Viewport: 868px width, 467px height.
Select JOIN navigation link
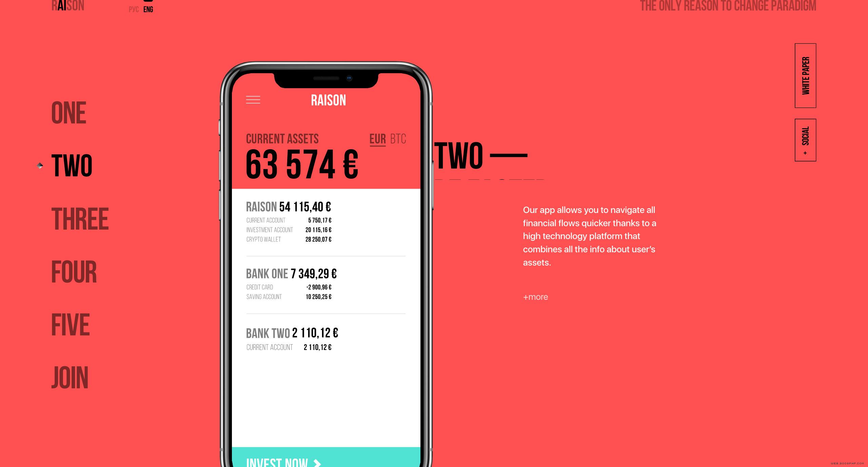point(70,378)
